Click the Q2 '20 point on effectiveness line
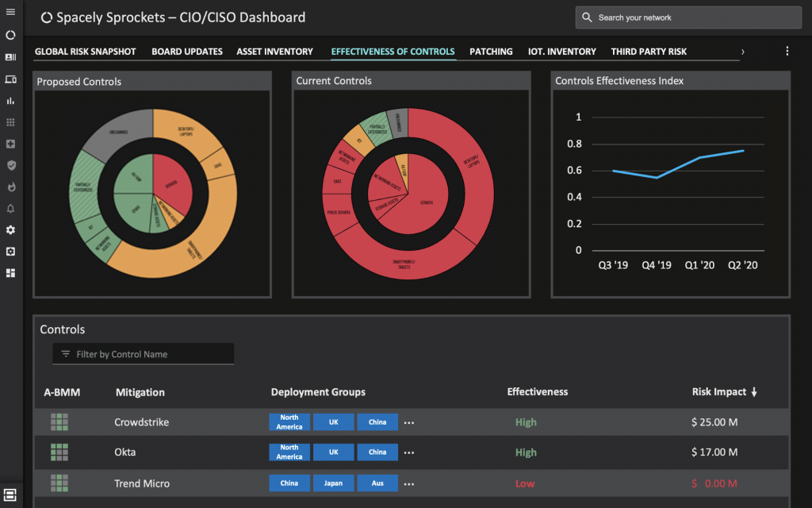This screenshot has width=812, height=508. 743,151
